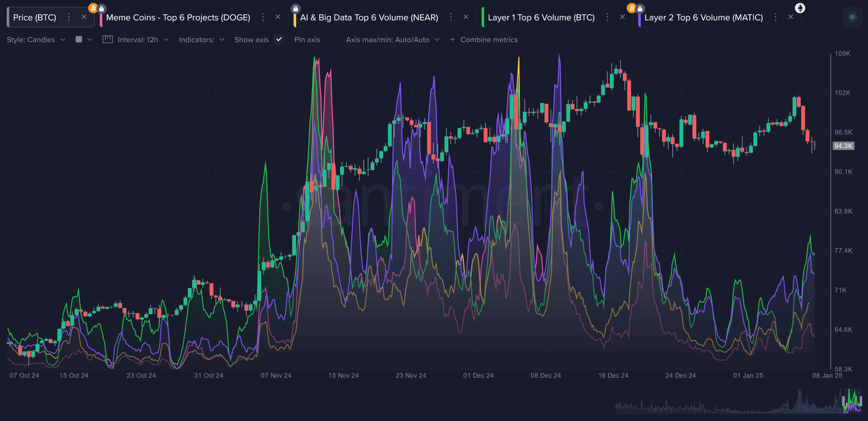Click the Ethereum icon on Layer 2 metric
The image size is (868, 421).
coord(800,8)
